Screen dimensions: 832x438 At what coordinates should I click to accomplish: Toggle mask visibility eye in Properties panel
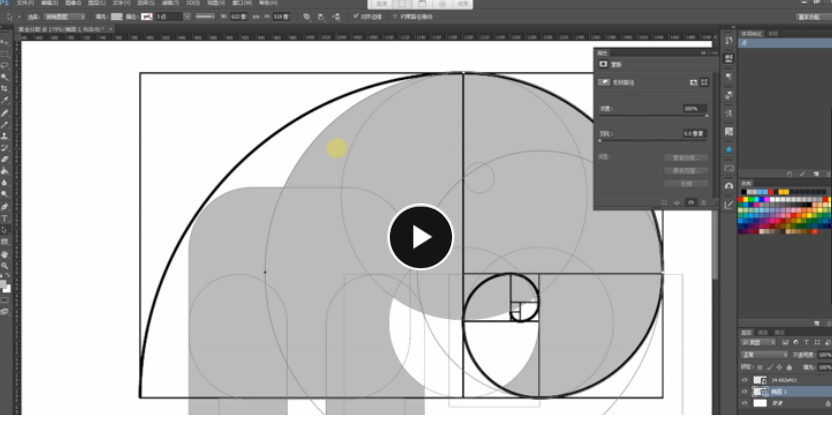pyautogui.click(x=691, y=202)
